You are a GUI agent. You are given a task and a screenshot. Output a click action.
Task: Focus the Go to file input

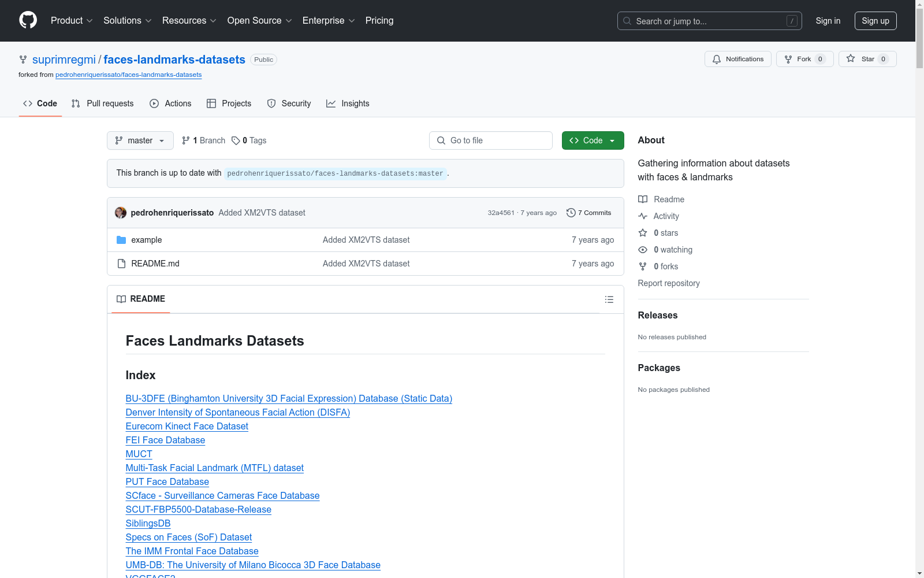click(491, 140)
